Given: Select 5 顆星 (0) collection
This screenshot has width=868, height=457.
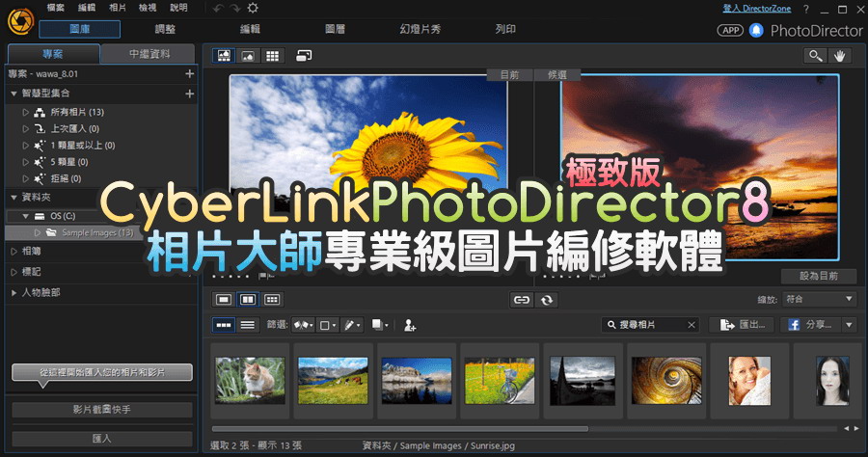Looking at the screenshot, I should 69,162.
